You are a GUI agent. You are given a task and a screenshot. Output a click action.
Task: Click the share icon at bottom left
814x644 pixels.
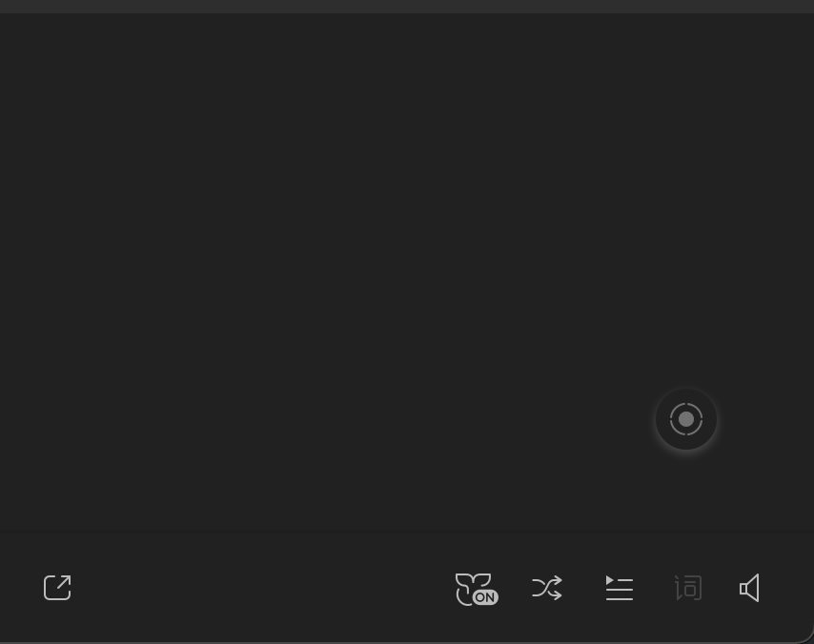pyautogui.click(x=57, y=588)
